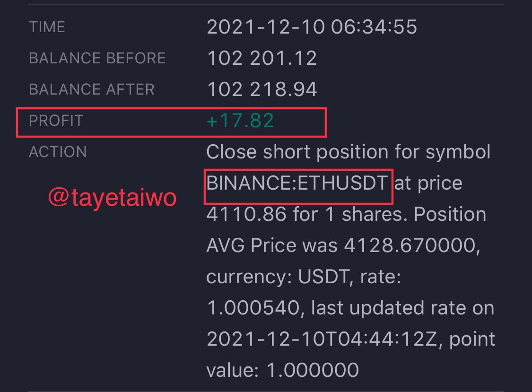Click the TIME field label
This screenshot has height=392, width=532.
click(47, 27)
